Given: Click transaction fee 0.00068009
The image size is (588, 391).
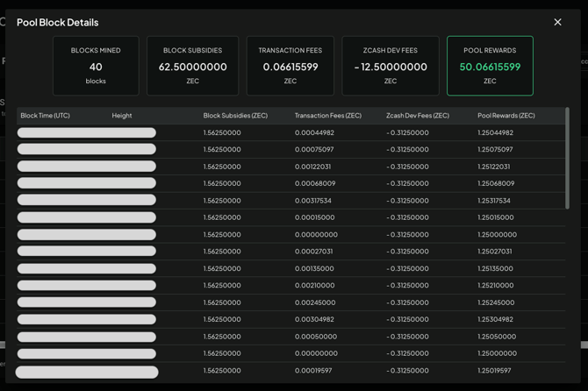Looking at the screenshot, I should click(315, 183).
